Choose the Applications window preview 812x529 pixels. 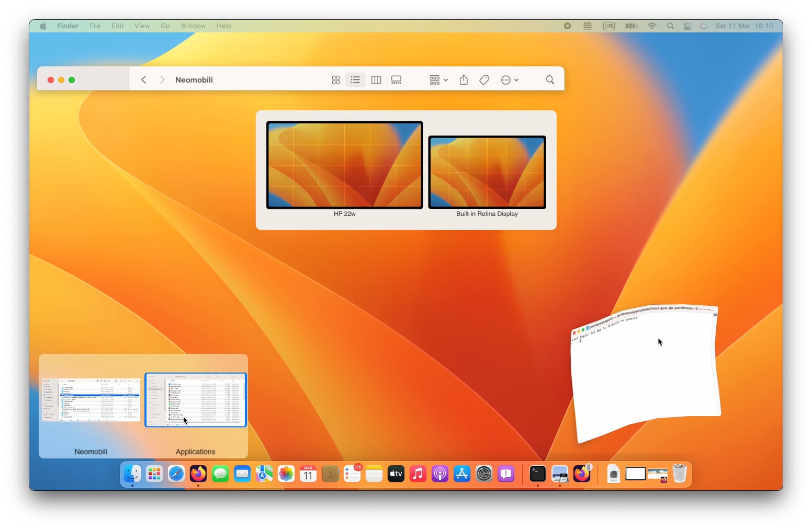tap(196, 400)
